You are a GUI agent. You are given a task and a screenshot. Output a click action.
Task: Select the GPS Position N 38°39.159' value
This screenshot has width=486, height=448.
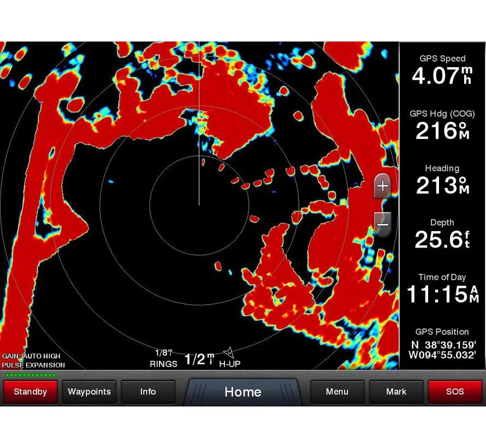click(x=443, y=345)
